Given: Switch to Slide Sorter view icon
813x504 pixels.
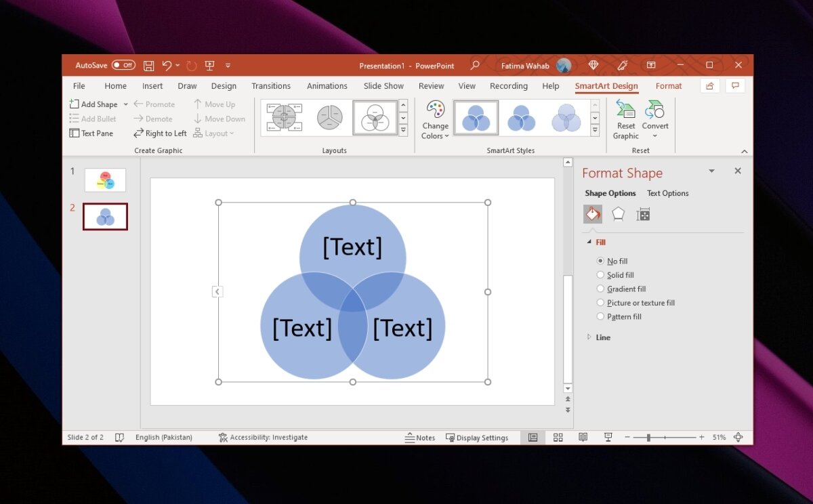Looking at the screenshot, I should click(558, 437).
